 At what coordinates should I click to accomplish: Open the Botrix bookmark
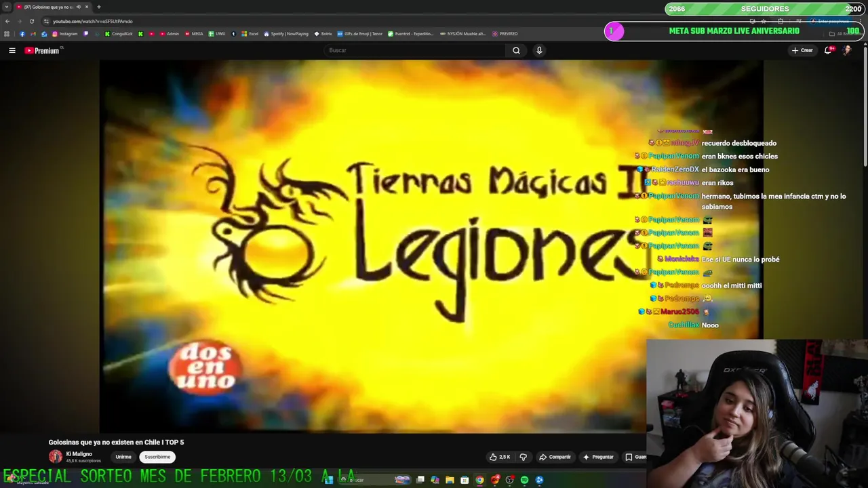click(323, 34)
